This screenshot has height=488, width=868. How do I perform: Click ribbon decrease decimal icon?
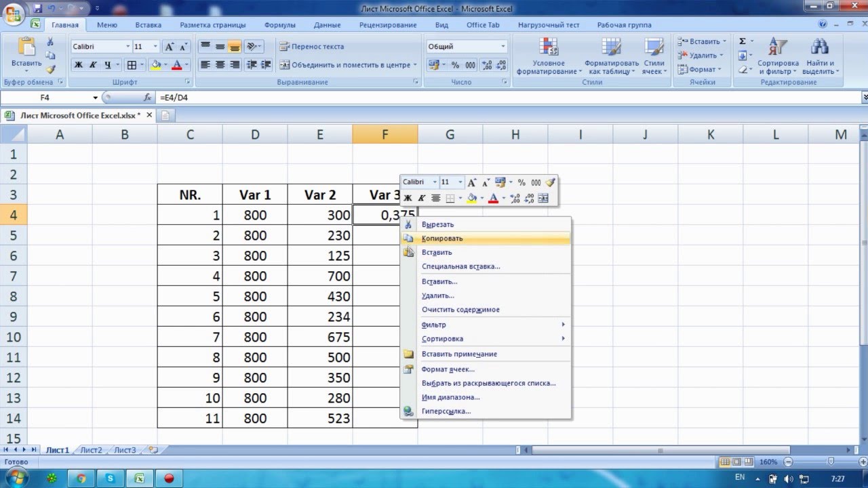(x=501, y=65)
